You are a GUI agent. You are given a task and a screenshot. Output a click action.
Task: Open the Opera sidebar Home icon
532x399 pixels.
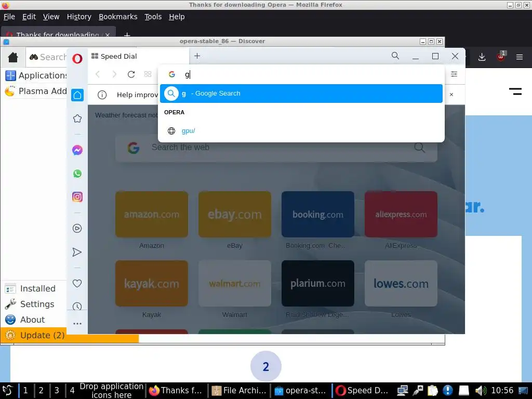point(77,95)
